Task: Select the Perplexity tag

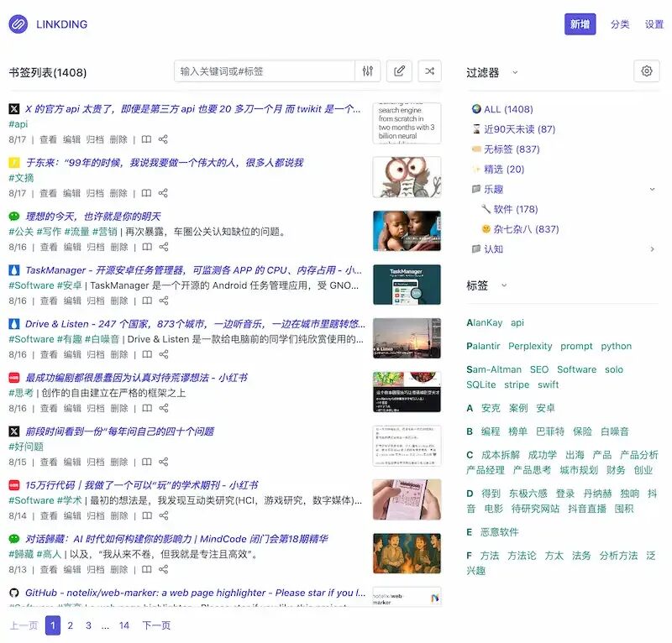Action: [530, 346]
